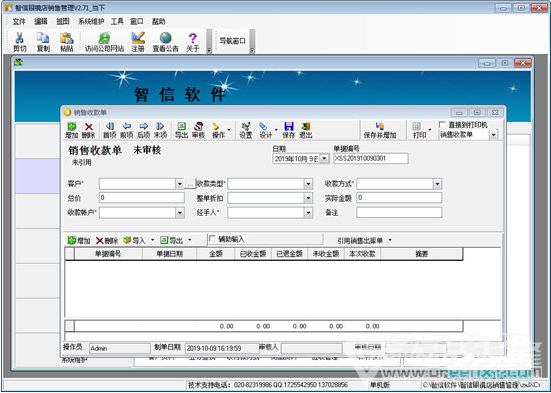Viewport: 551px width, 393px height.
Task: Open the 销售收款单 print template dropdown
Action: point(494,135)
